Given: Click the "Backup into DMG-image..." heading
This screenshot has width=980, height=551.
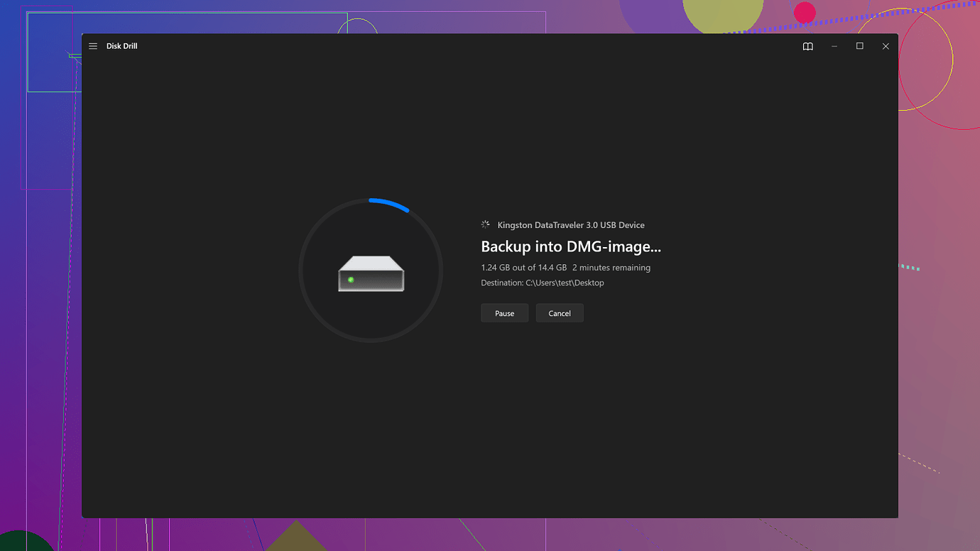Looking at the screenshot, I should (570, 247).
